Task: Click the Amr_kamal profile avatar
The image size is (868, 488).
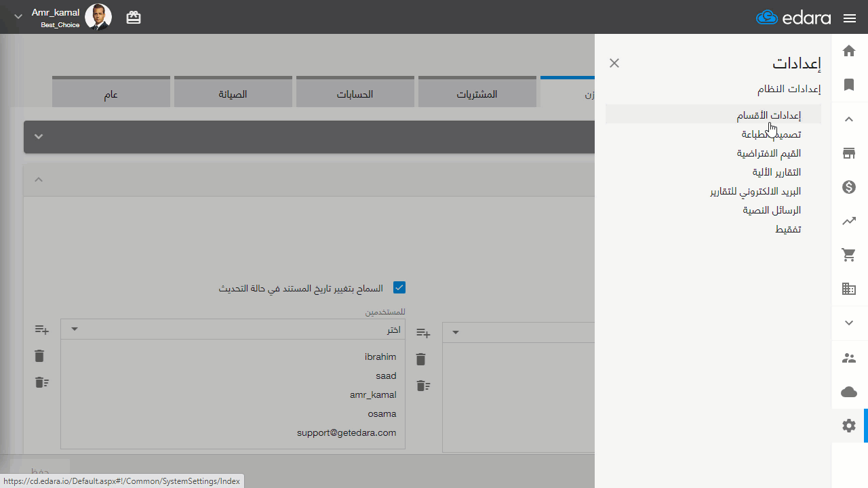Action: coord(98,17)
